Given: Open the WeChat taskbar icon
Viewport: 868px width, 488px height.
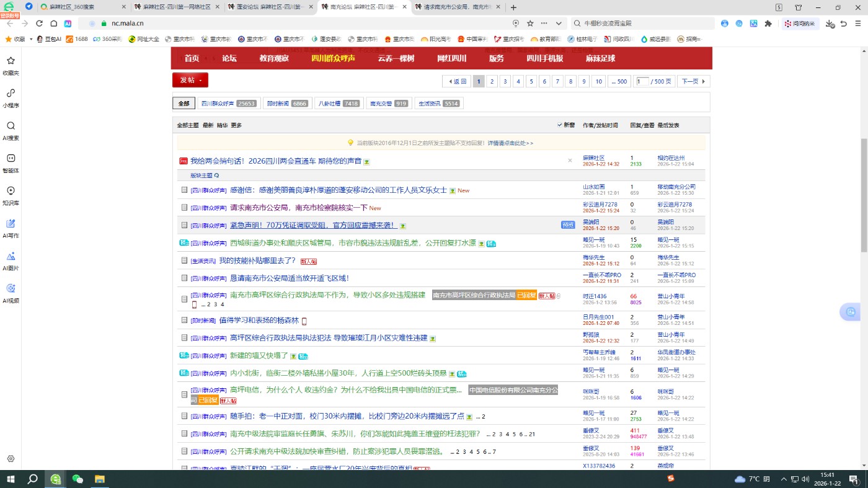Looking at the screenshot, I should [x=77, y=479].
